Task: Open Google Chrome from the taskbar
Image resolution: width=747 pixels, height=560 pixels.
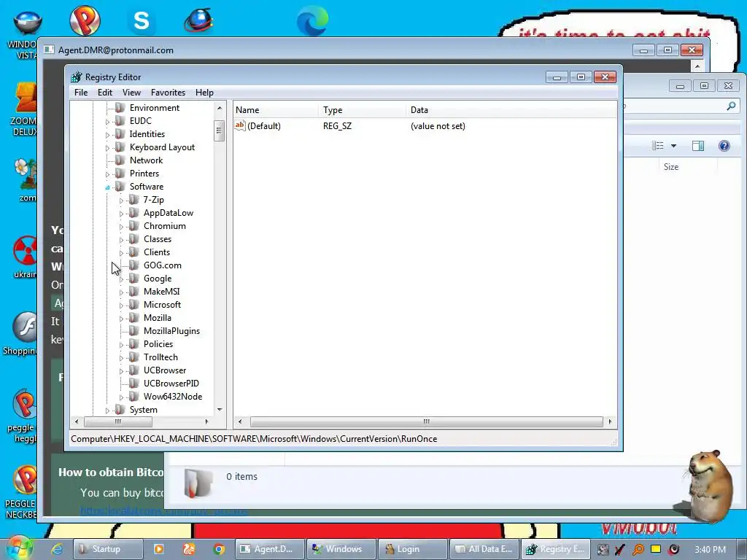Action: click(219, 549)
